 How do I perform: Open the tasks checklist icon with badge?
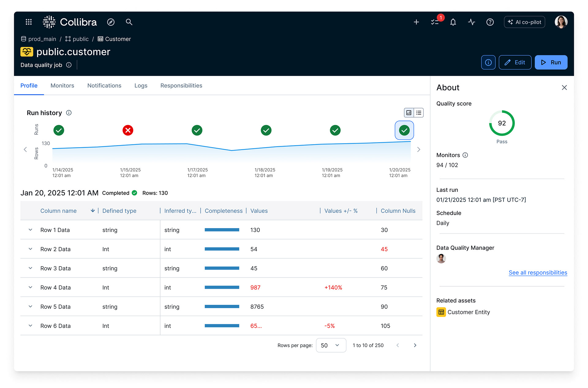[x=435, y=22]
